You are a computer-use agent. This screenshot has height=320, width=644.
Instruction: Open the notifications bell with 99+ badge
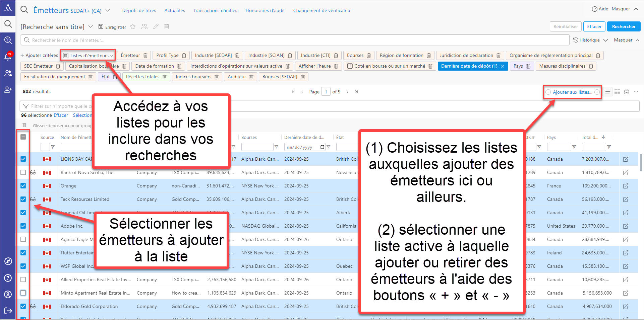pos(8,56)
